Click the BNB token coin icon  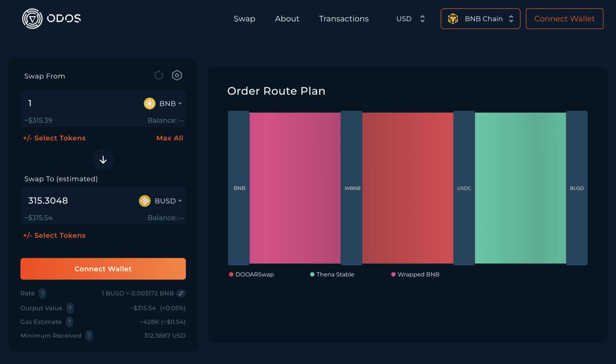[150, 103]
